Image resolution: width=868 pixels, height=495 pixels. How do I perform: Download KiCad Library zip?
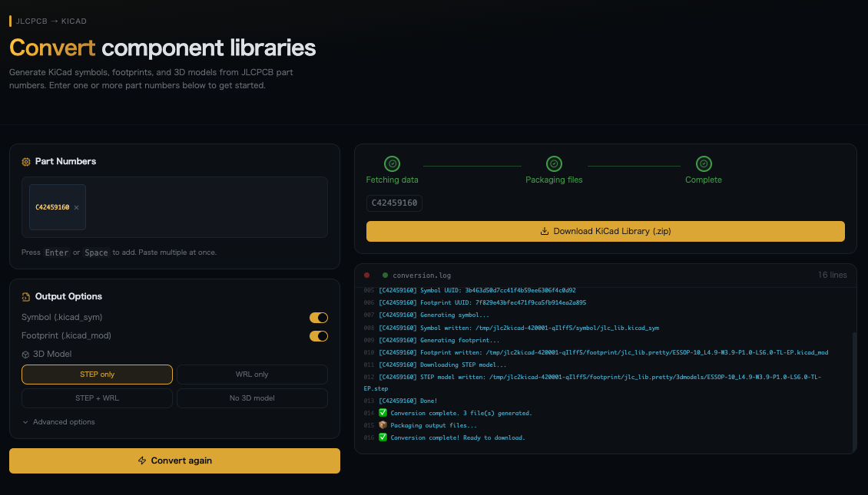[x=605, y=231]
